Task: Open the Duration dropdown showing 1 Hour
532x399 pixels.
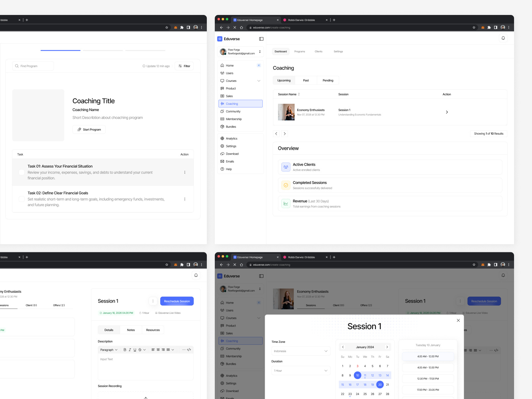Action: coord(301,371)
